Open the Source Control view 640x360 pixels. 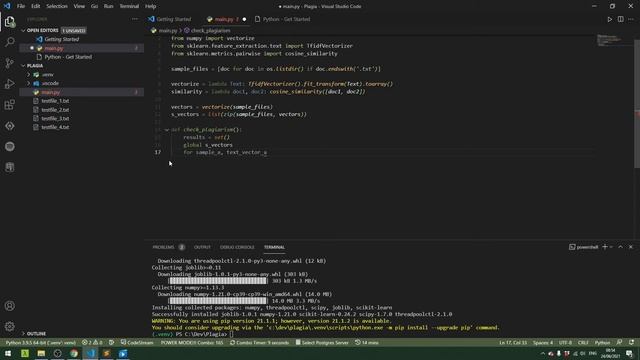[9, 63]
